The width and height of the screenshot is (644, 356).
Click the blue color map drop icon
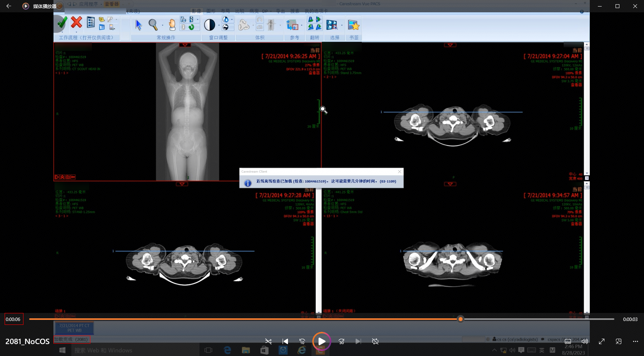(226, 20)
